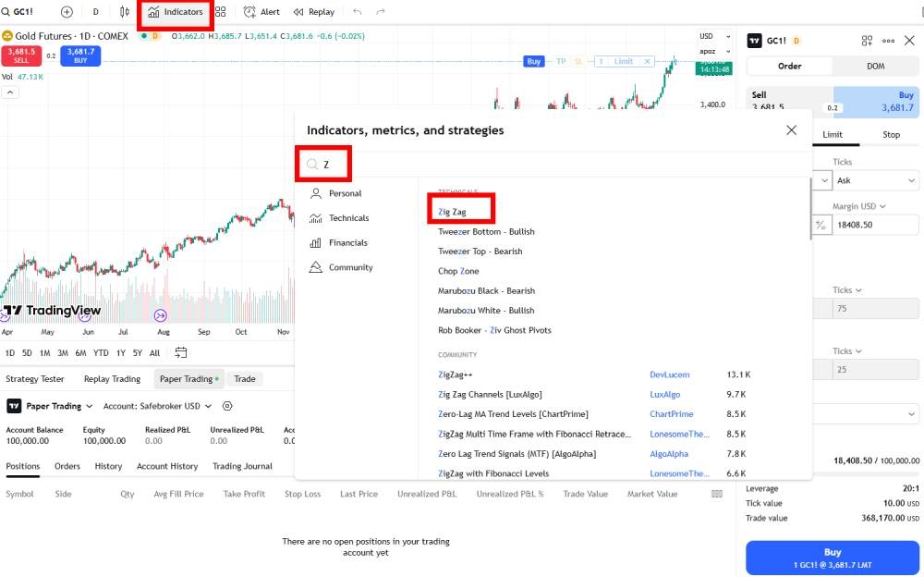The image size is (924, 577).
Task: Expand the USD currency selector on price axis
Action: (707, 37)
